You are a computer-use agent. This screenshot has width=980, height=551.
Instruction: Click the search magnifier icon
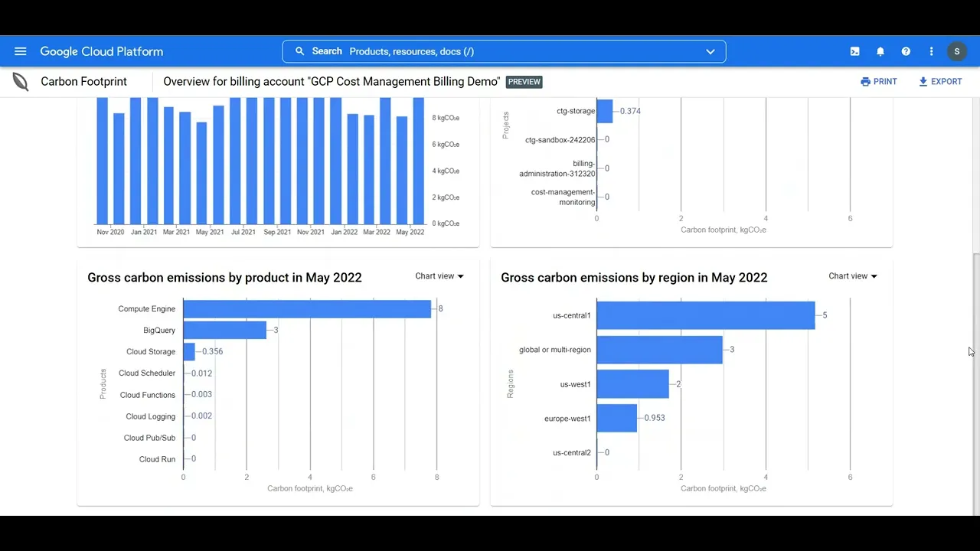click(x=299, y=51)
